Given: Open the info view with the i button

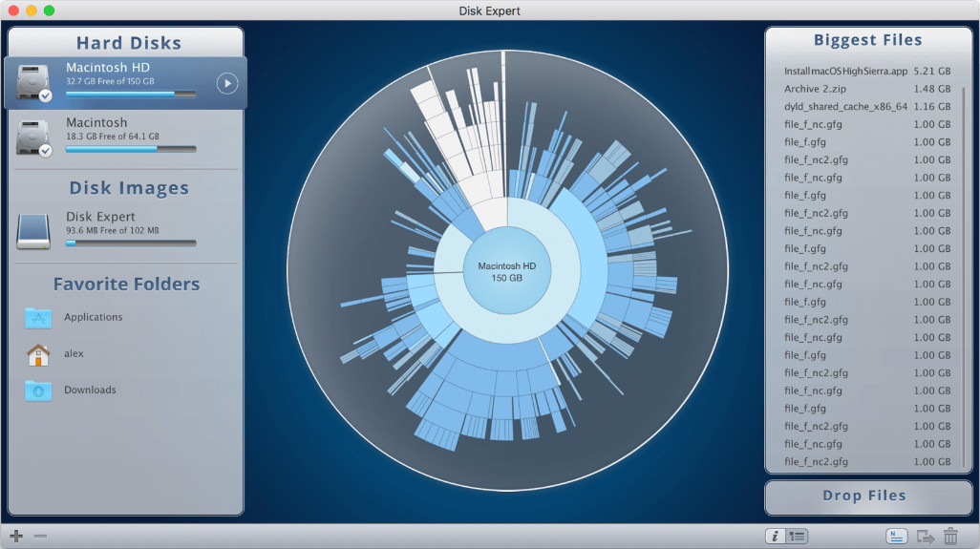Looking at the screenshot, I should click(775, 536).
